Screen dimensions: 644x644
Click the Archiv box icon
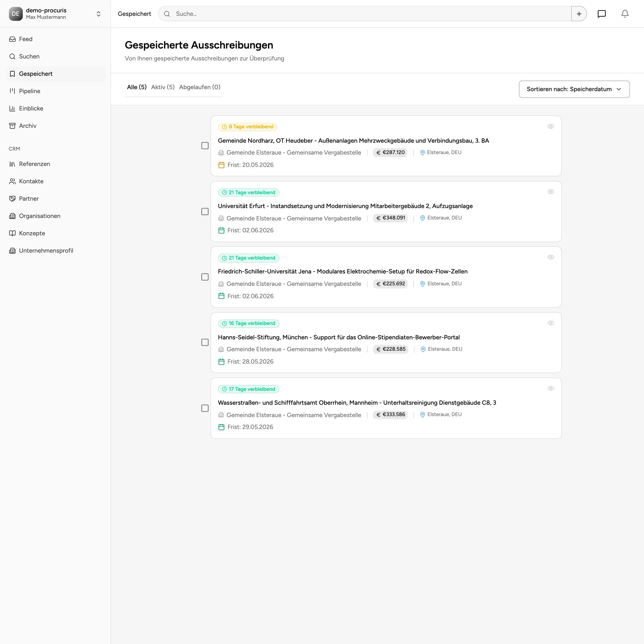[12, 126]
